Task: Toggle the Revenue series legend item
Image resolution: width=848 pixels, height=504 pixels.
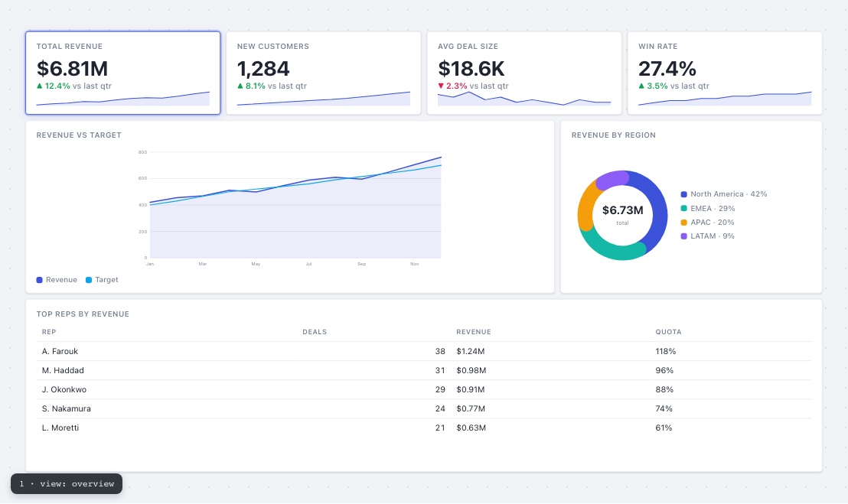Action: click(57, 280)
